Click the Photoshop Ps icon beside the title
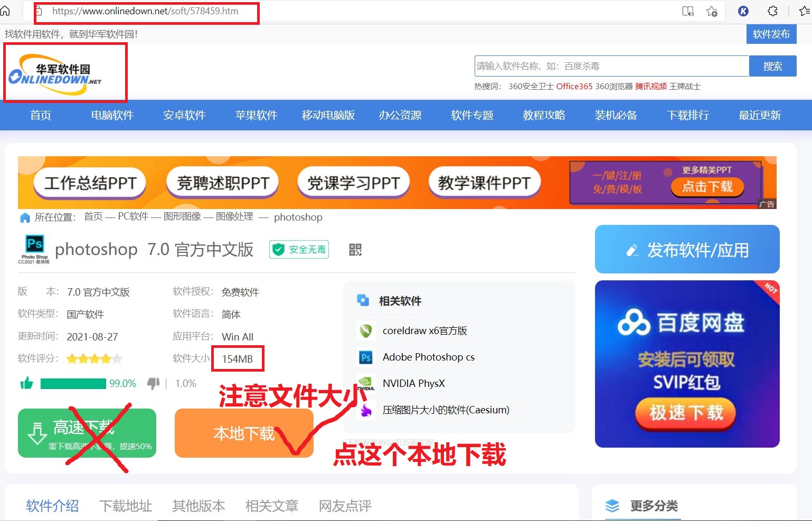812x521 pixels. [x=34, y=244]
